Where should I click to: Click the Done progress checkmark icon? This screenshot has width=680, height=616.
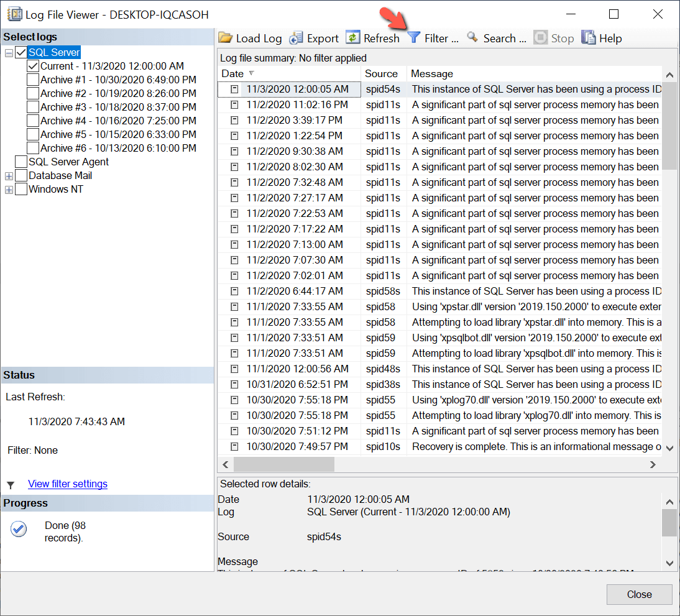click(x=19, y=529)
